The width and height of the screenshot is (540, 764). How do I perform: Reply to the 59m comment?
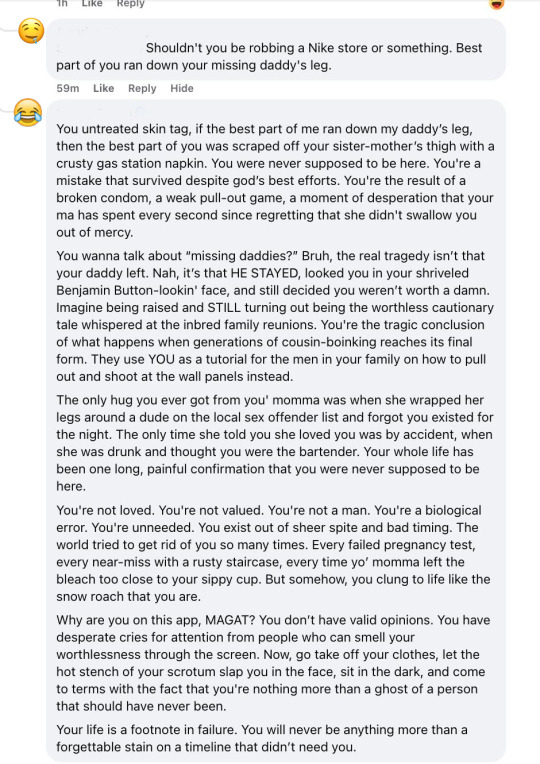[142, 88]
